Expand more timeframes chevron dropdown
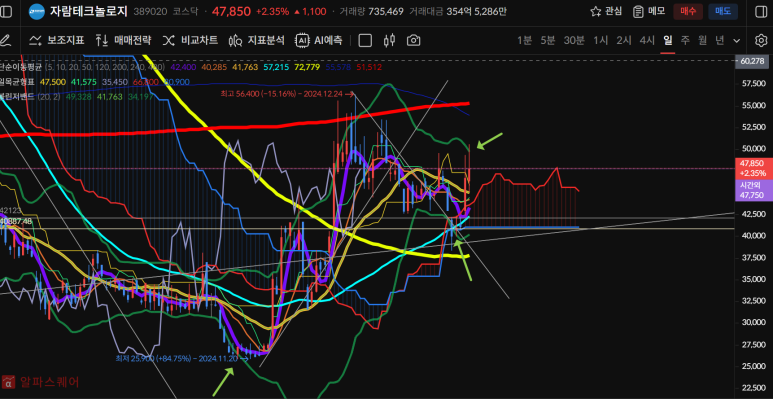 click(x=737, y=41)
